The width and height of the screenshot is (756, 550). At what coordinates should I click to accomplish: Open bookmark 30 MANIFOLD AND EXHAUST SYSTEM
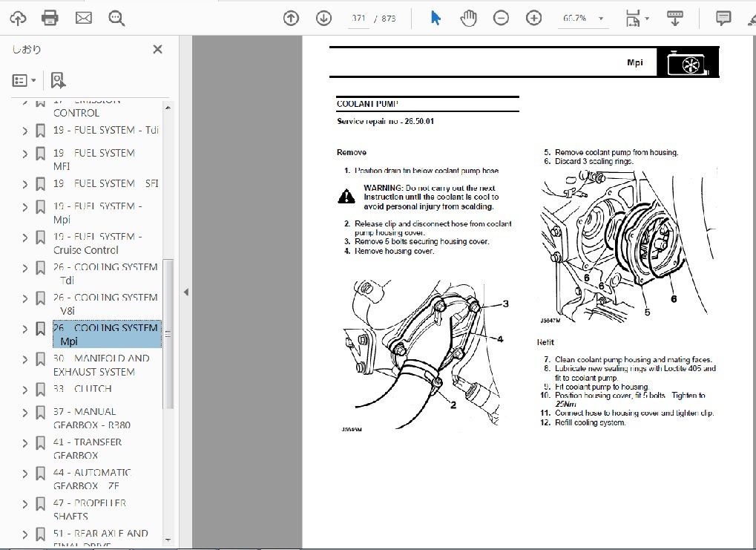click(101, 364)
